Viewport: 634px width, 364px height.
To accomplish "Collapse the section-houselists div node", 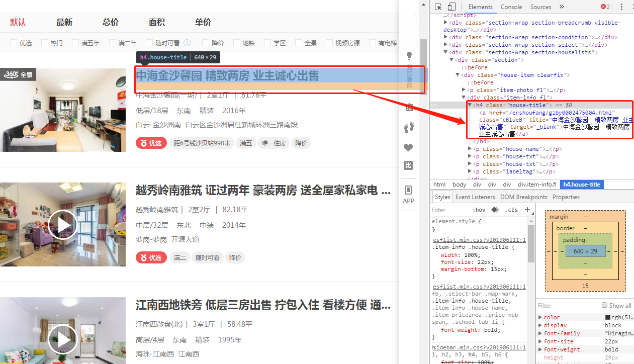I will 445,52.
